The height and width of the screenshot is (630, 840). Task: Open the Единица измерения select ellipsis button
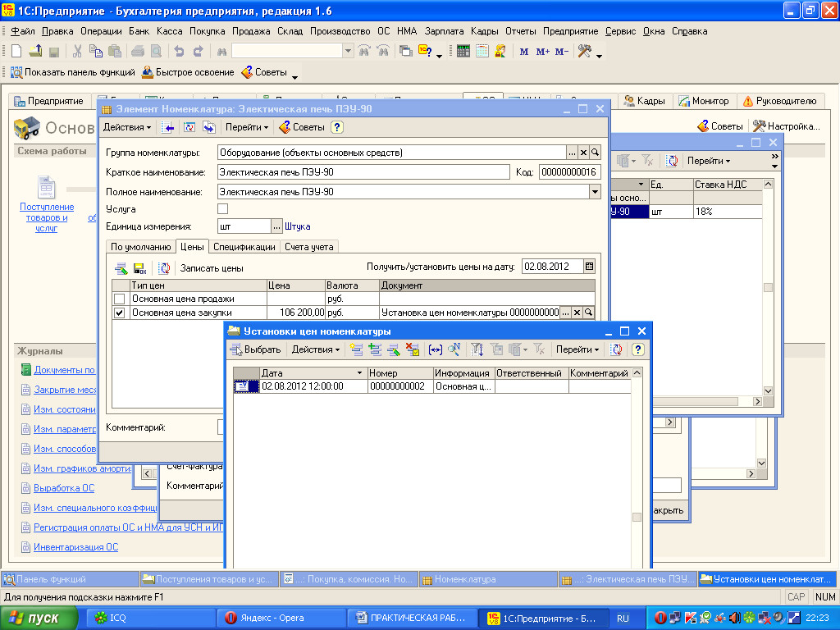coord(276,226)
